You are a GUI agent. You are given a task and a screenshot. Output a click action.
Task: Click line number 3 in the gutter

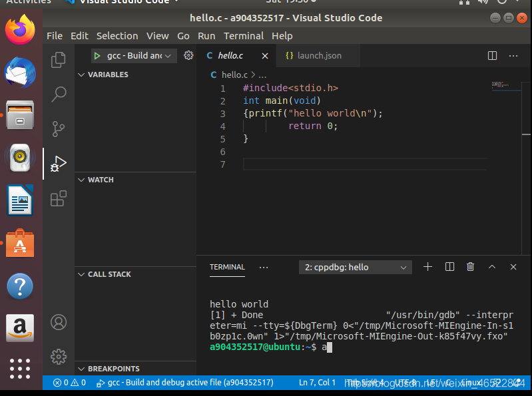point(222,114)
